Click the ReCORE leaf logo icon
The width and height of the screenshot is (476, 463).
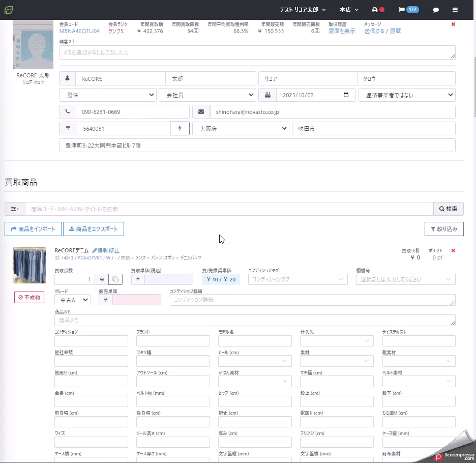[9, 10]
